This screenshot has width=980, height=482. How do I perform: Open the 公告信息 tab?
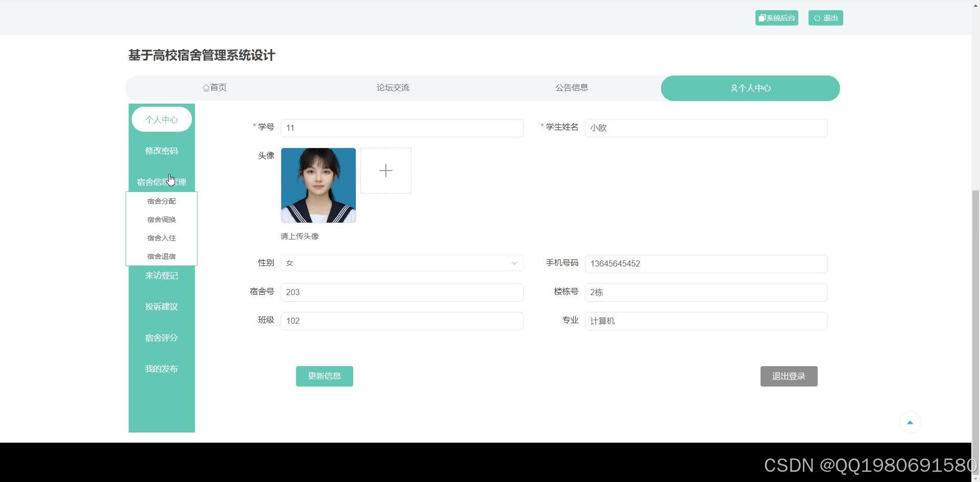point(572,87)
